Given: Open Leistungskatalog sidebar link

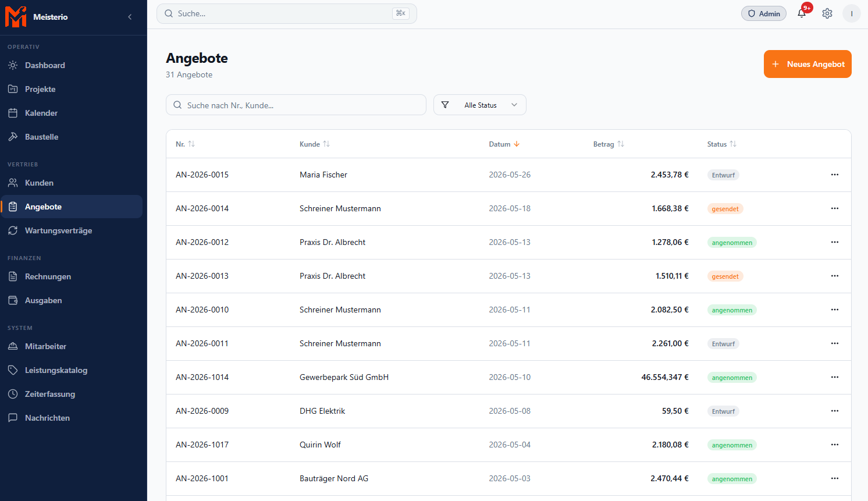Looking at the screenshot, I should point(72,370).
